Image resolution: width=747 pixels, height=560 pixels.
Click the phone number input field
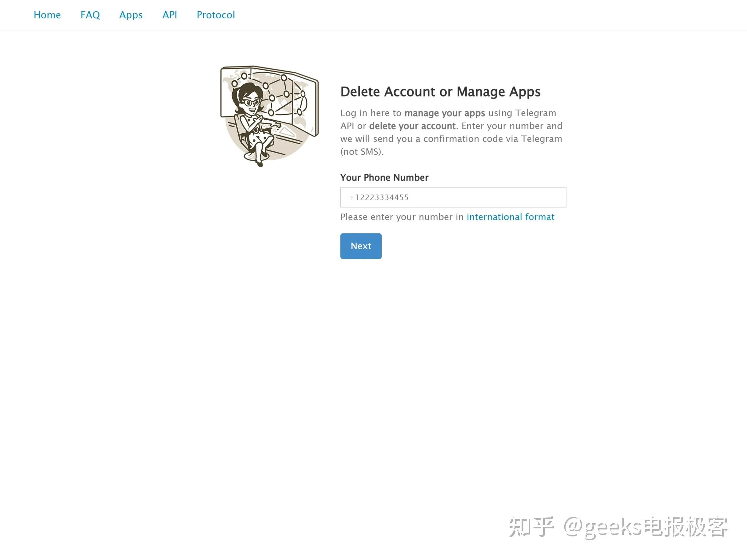453,197
